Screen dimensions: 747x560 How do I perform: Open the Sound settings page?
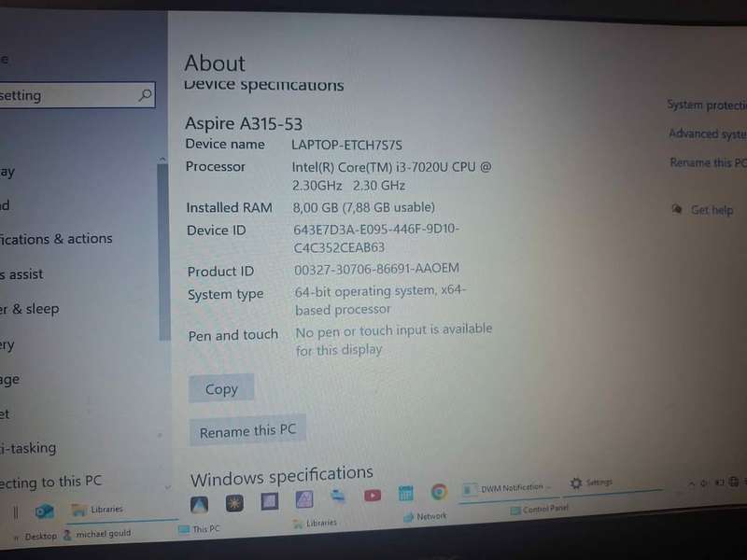[5, 205]
